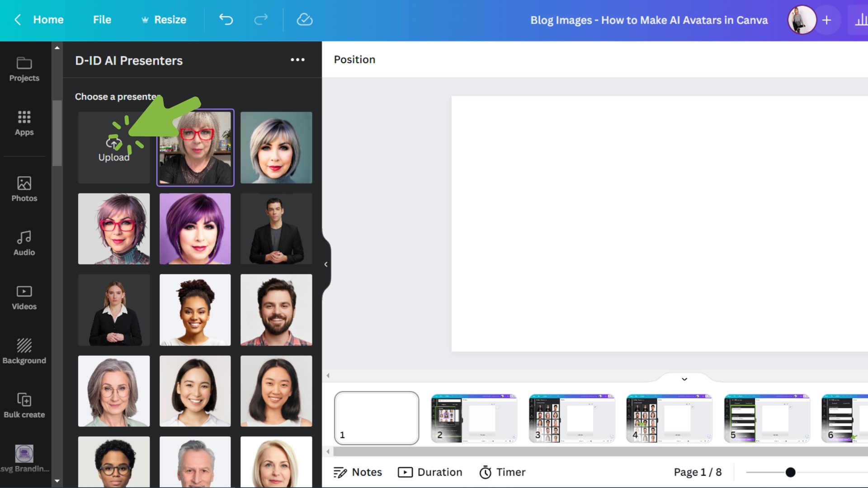Viewport: 868px width, 488px height.
Task: Select the purple hair presenter
Action: (x=195, y=229)
